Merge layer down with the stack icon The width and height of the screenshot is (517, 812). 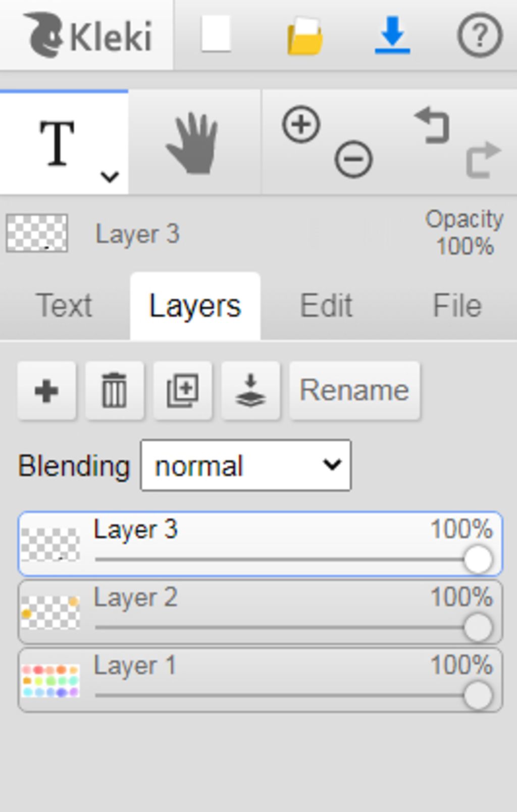coord(250,391)
